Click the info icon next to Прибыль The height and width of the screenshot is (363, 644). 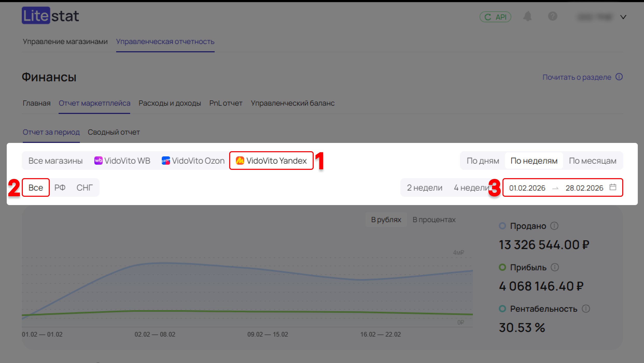coord(555,267)
